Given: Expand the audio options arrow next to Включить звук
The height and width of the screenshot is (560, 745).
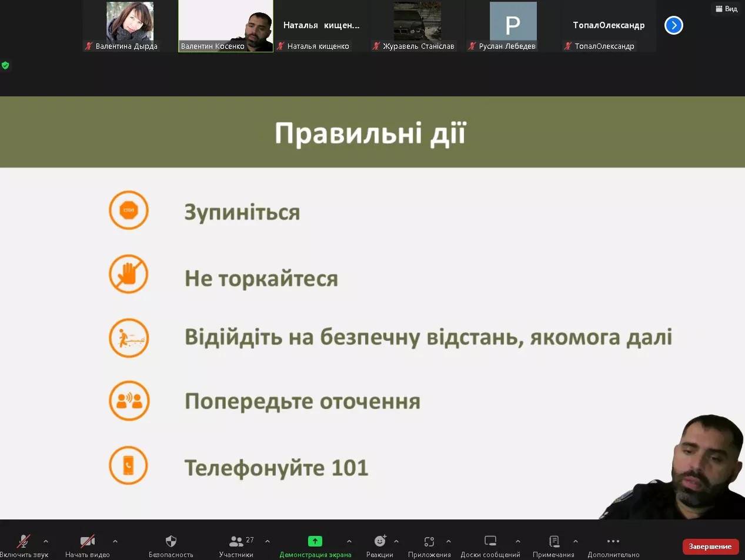Looking at the screenshot, I should (x=46, y=541).
